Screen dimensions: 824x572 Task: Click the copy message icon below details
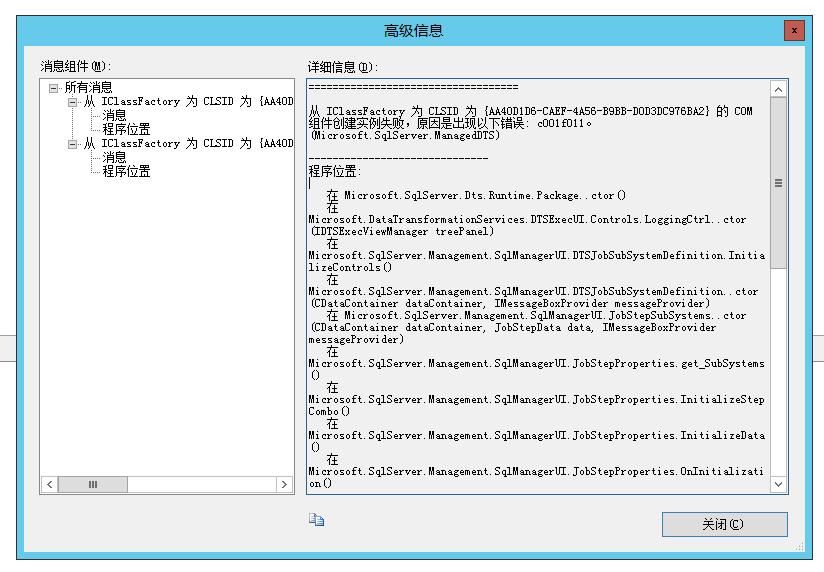point(316,519)
